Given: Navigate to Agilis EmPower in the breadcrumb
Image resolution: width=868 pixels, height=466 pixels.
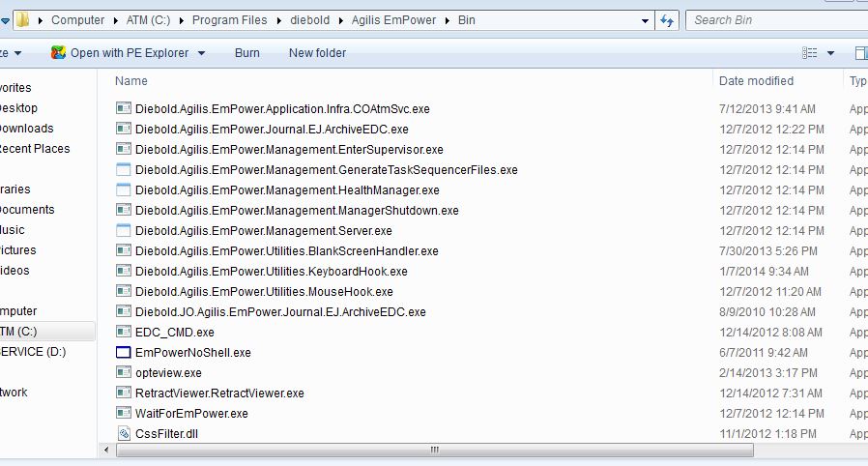Looking at the screenshot, I should click(393, 20).
